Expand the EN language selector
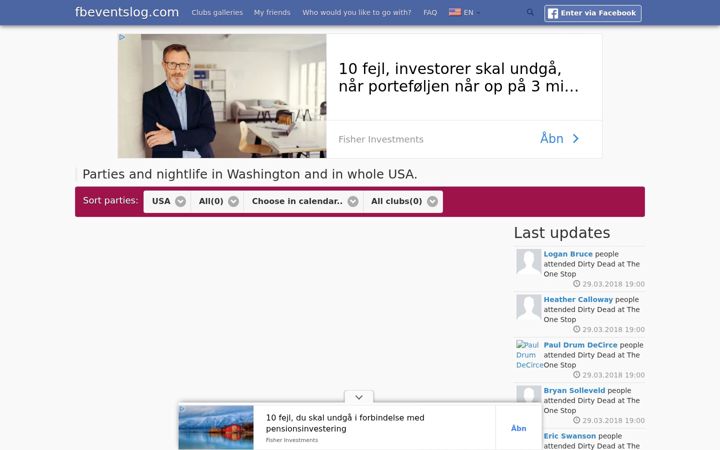Screen dimensions: 720x450 (x=464, y=12)
